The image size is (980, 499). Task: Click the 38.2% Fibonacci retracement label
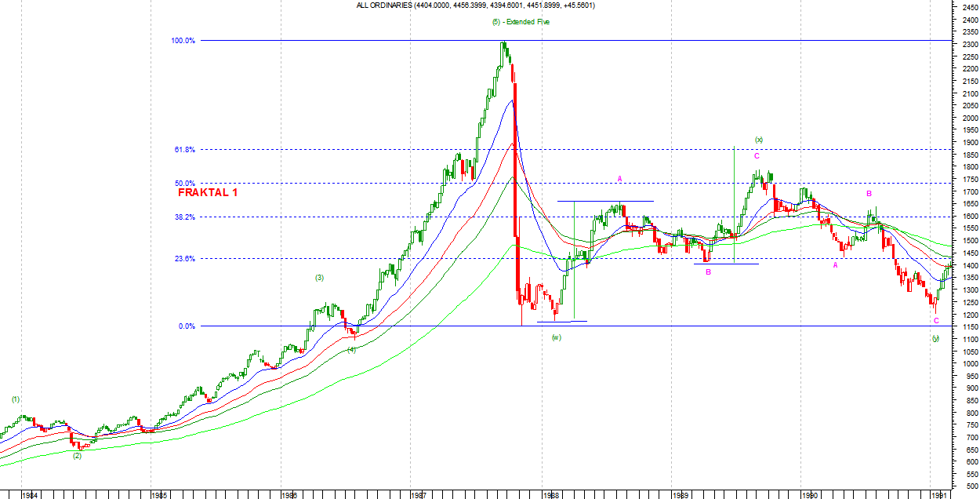tap(185, 217)
